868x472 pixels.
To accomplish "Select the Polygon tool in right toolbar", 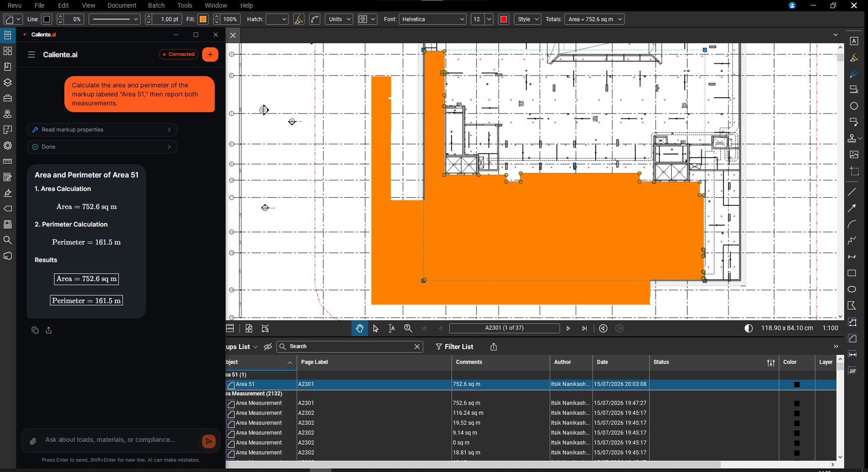I will (x=852, y=305).
